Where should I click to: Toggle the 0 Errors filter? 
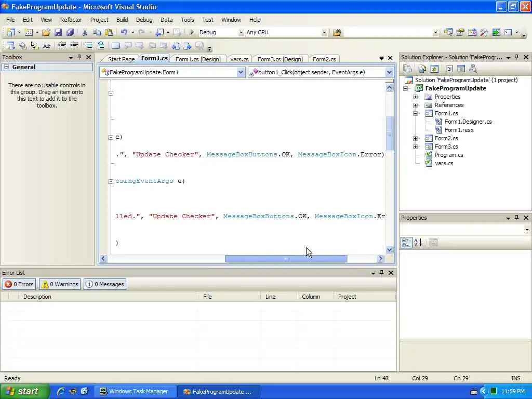[x=19, y=284]
